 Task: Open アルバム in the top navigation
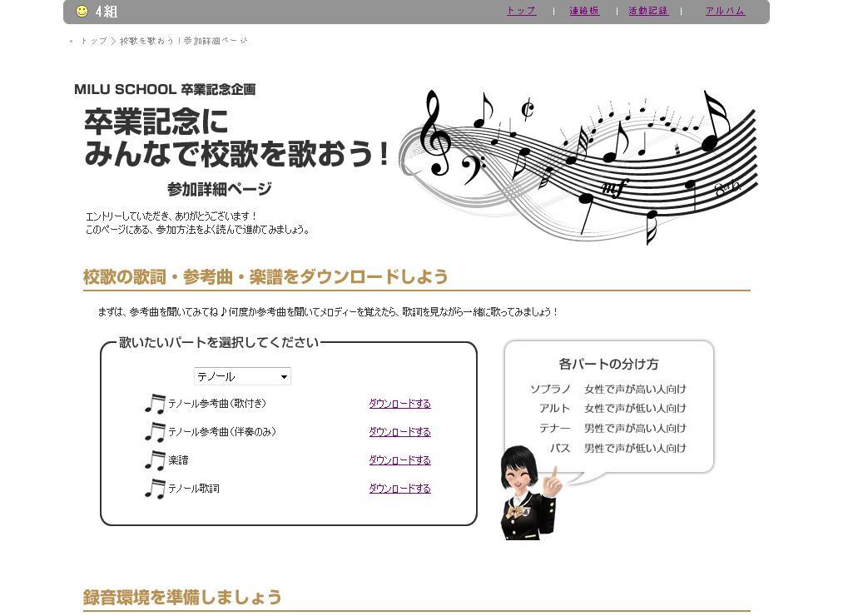click(725, 11)
